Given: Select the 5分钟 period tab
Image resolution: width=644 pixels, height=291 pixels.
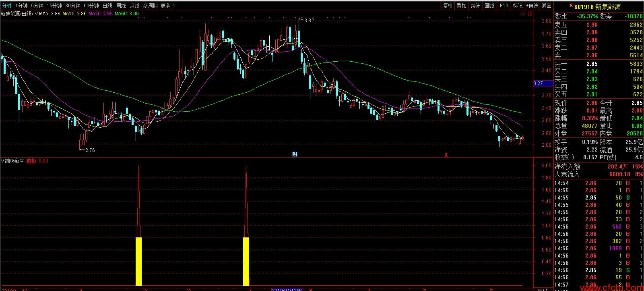Looking at the screenshot, I should (37, 6).
